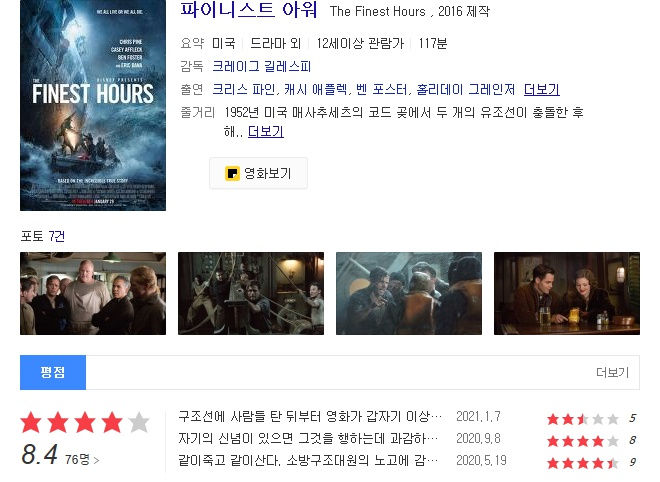Open photo of rescue crew in storm

[409, 293]
